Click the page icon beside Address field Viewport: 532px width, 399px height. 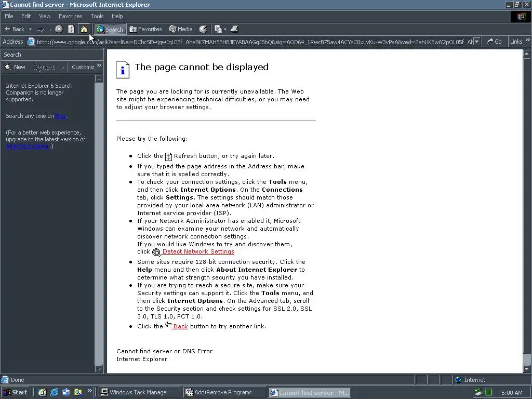click(x=31, y=42)
